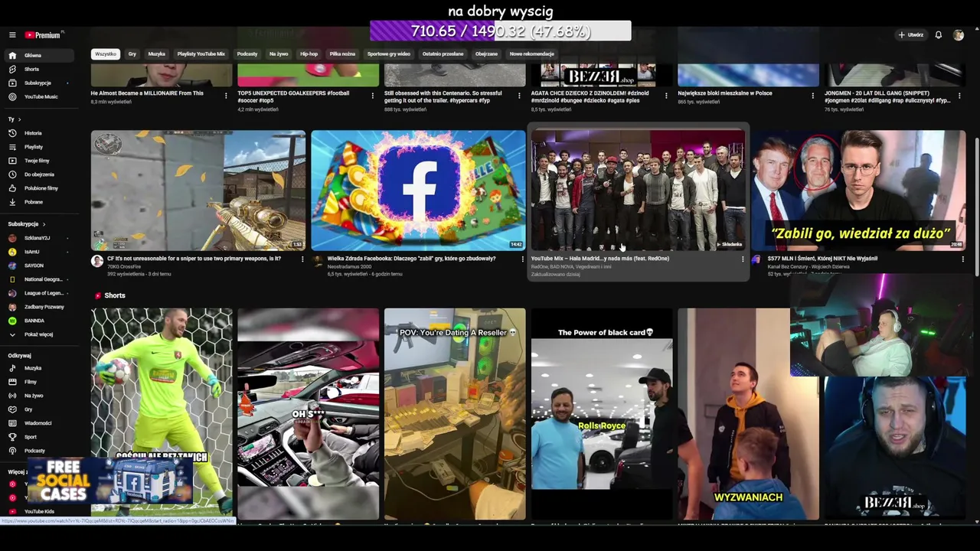This screenshot has width=980, height=551.
Task: Open Muzyka under Odkrywaj section
Action: pyautogui.click(x=38, y=368)
